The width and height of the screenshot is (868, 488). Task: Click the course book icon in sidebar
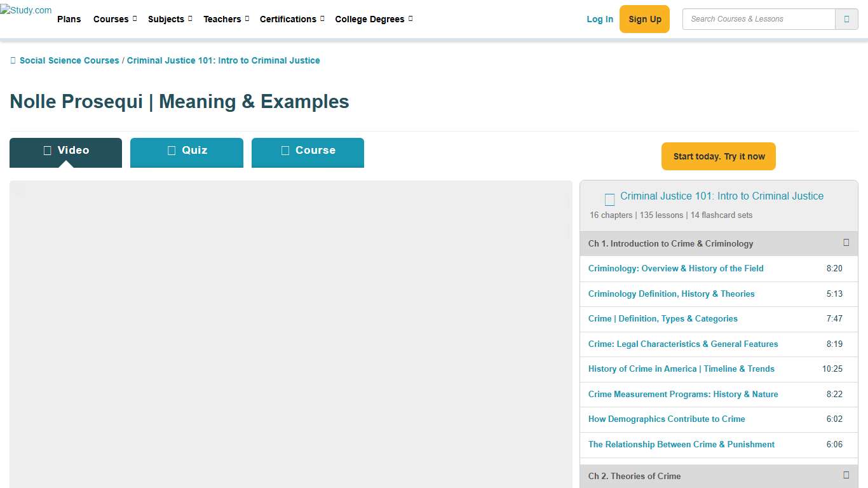[x=609, y=200]
